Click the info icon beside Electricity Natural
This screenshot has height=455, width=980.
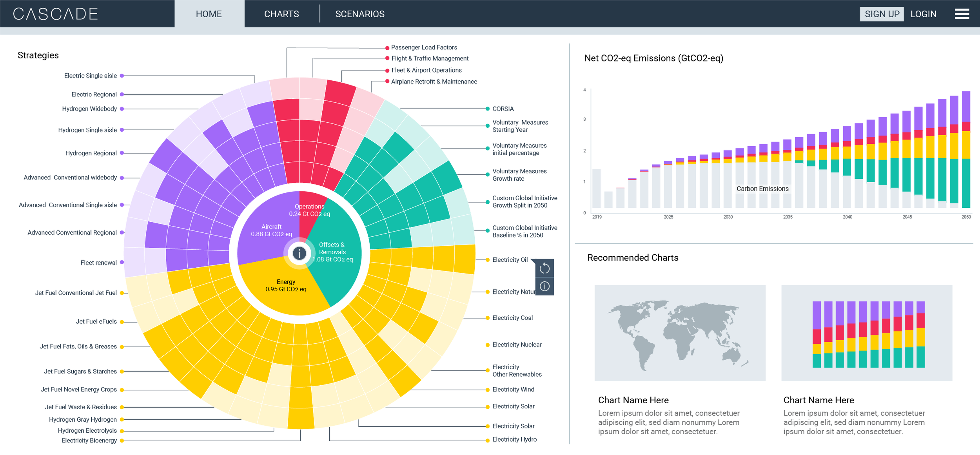(x=544, y=286)
